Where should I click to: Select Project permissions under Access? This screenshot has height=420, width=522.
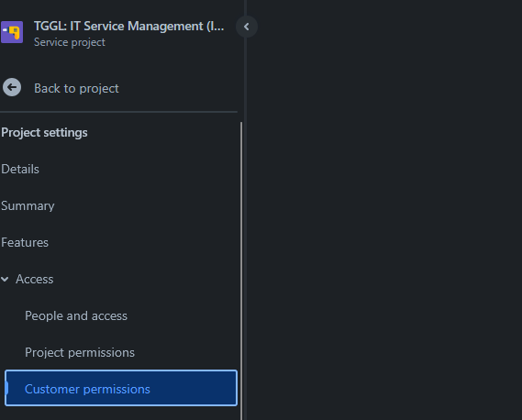point(80,352)
